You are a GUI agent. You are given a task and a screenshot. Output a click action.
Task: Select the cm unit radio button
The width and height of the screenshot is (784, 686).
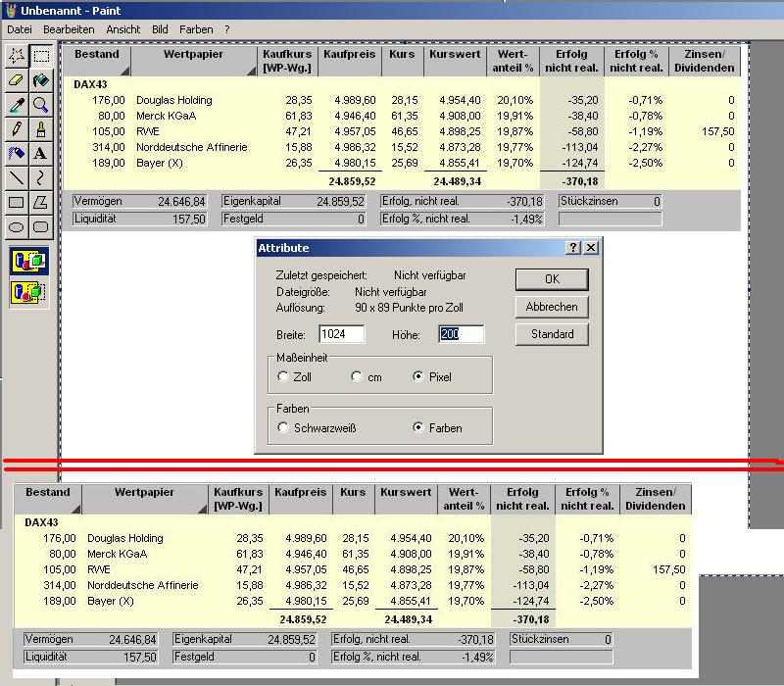[x=358, y=377]
